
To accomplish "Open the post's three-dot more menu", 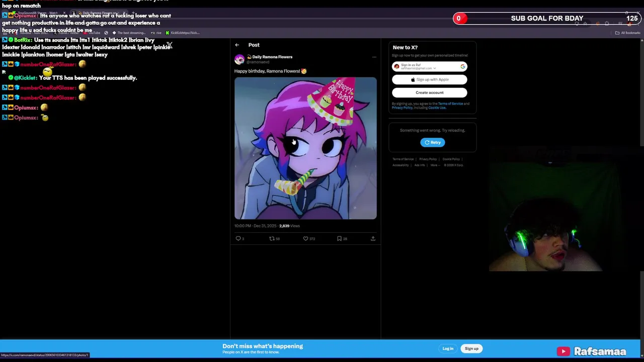I will pyautogui.click(x=374, y=57).
